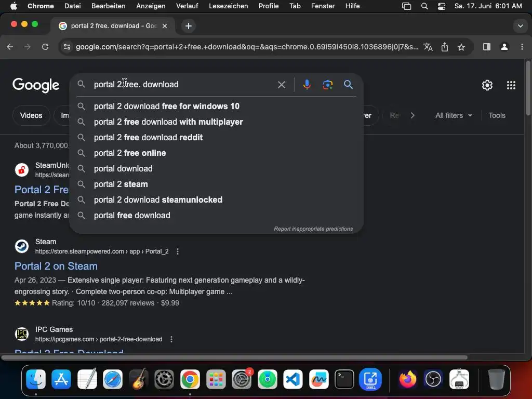Launch App Store from Dock
Viewport: 532px width, 399px height.
(61, 379)
